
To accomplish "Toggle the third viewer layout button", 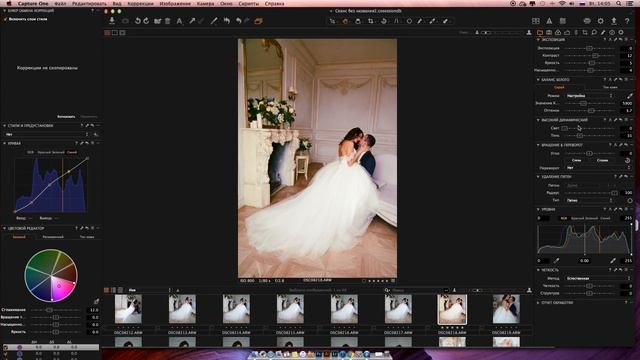I will tap(122, 32).
